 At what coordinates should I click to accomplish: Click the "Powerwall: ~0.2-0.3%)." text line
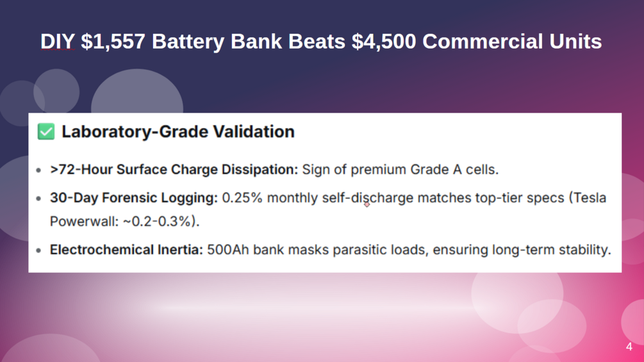coord(124,222)
